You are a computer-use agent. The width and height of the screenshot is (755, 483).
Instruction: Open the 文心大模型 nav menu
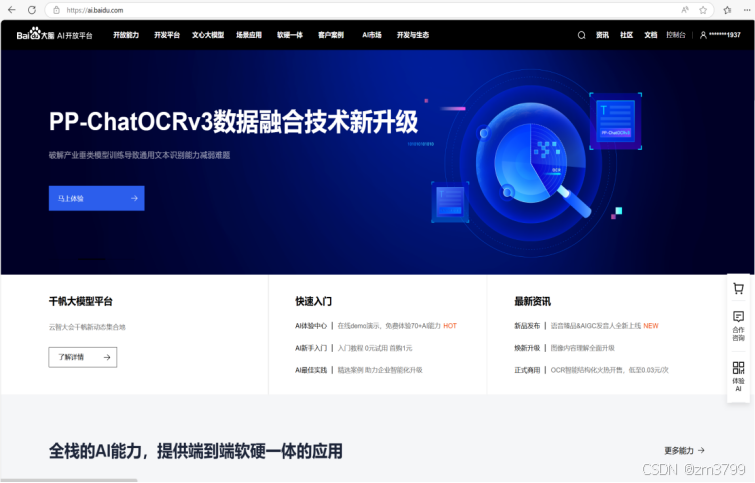pyautogui.click(x=208, y=35)
